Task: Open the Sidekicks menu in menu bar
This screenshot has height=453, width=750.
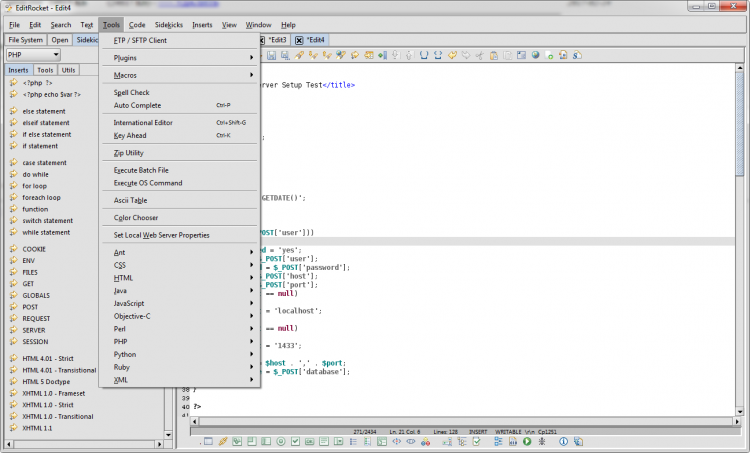Action: [169, 24]
